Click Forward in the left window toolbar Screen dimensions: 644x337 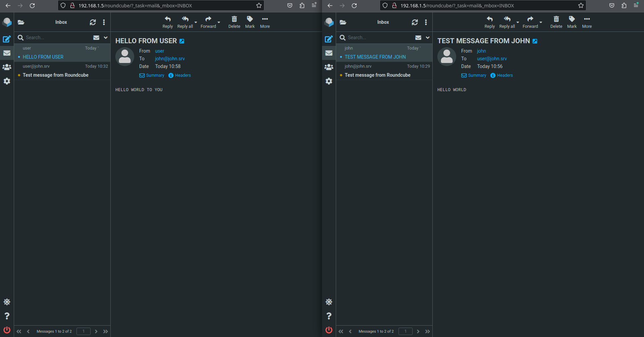208,22
